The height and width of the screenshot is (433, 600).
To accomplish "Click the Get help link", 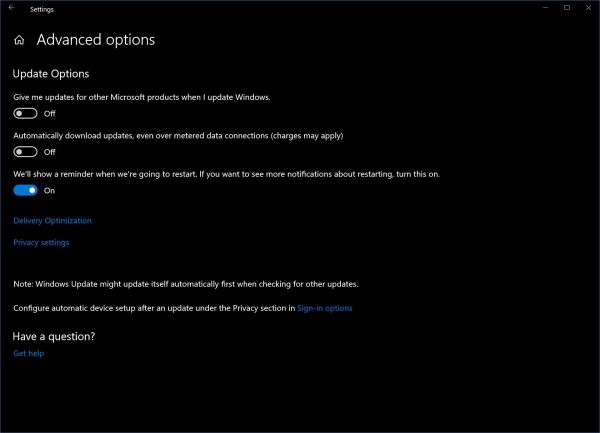I will coord(29,353).
